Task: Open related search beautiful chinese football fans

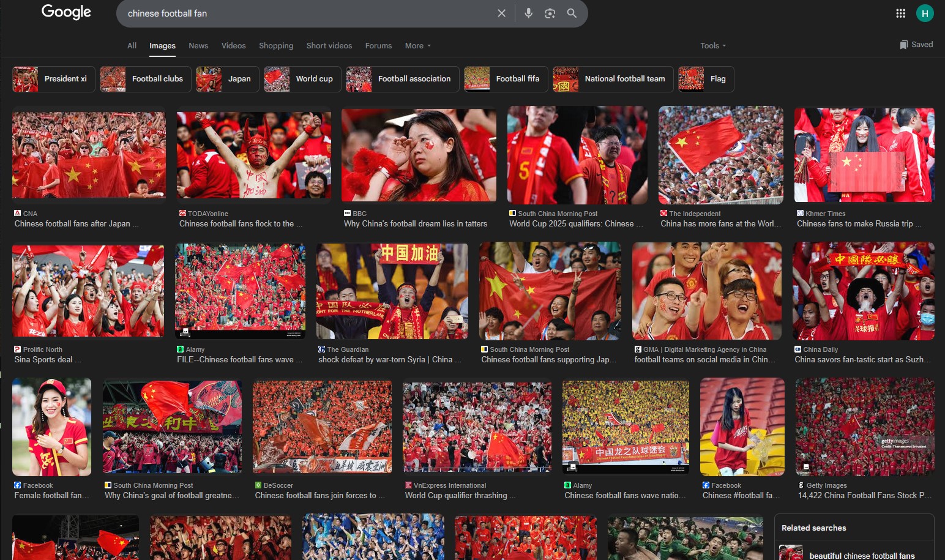Action: point(854,552)
